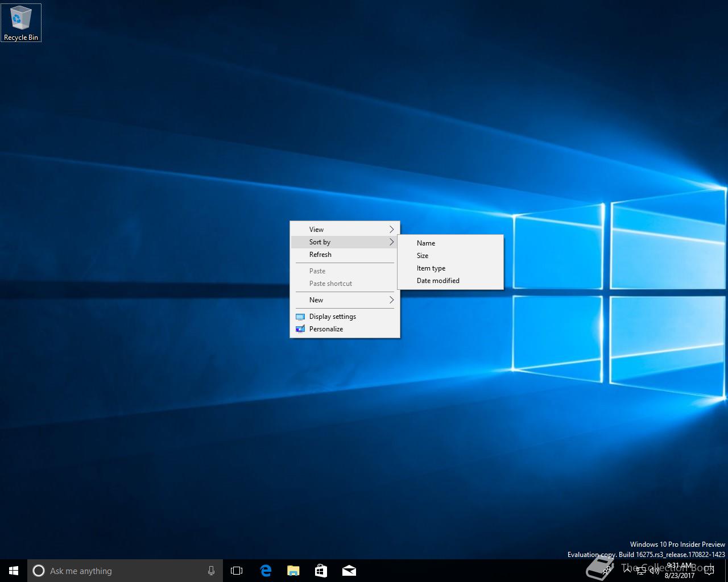This screenshot has width=728, height=582.
Task: Click the Display settings monitor icon
Action: pos(300,317)
